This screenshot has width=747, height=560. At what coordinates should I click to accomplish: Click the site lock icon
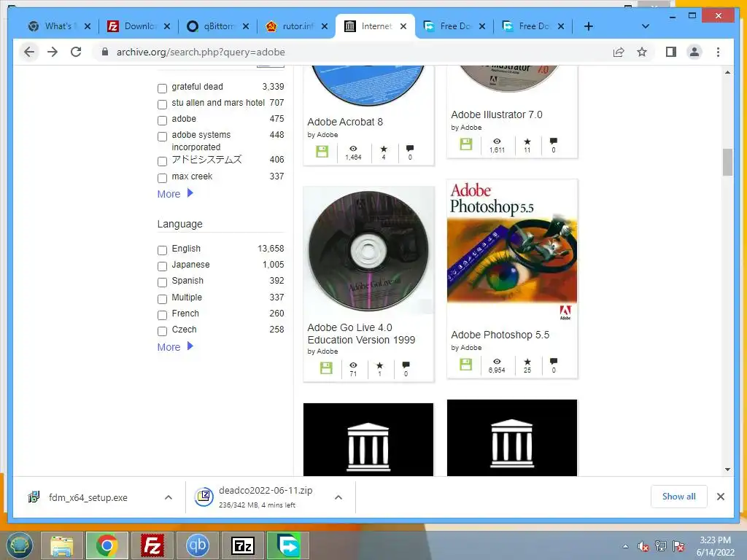(105, 52)
